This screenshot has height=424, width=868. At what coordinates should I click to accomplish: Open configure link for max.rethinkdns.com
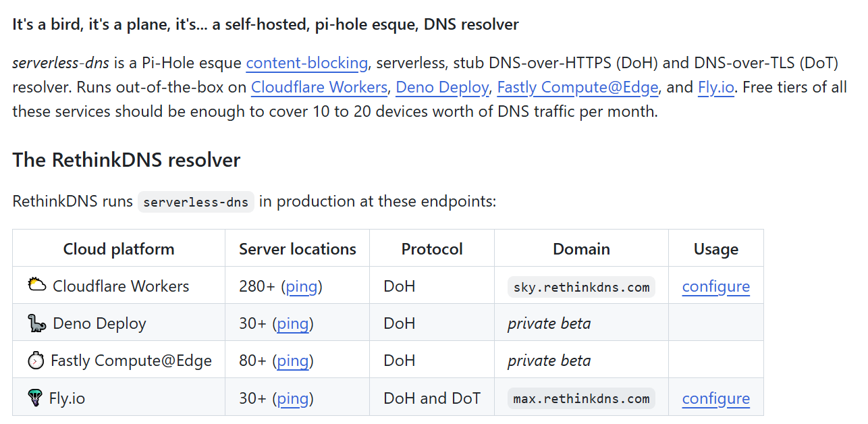click(716, 398)
